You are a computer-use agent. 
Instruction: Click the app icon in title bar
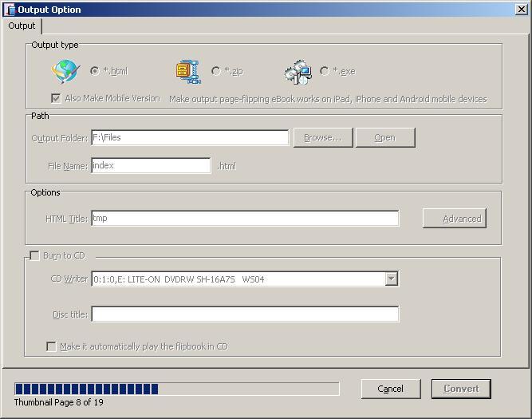pyautogui.click(x=10, y=10)
